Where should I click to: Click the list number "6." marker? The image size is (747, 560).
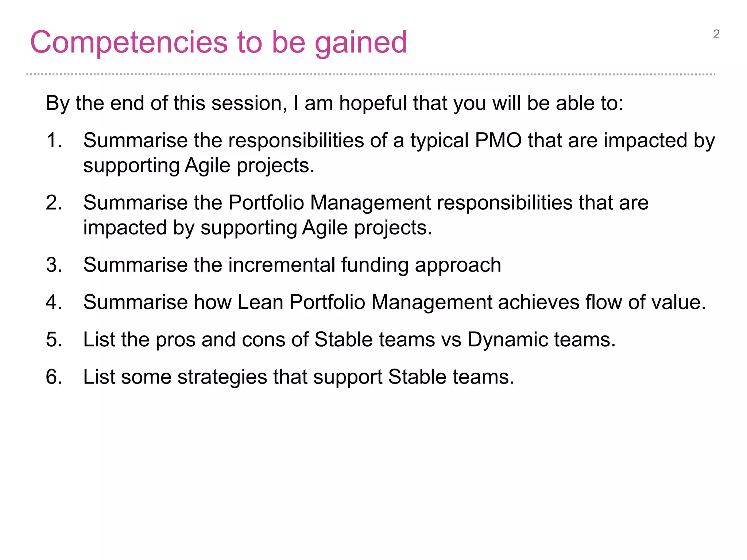54,377
